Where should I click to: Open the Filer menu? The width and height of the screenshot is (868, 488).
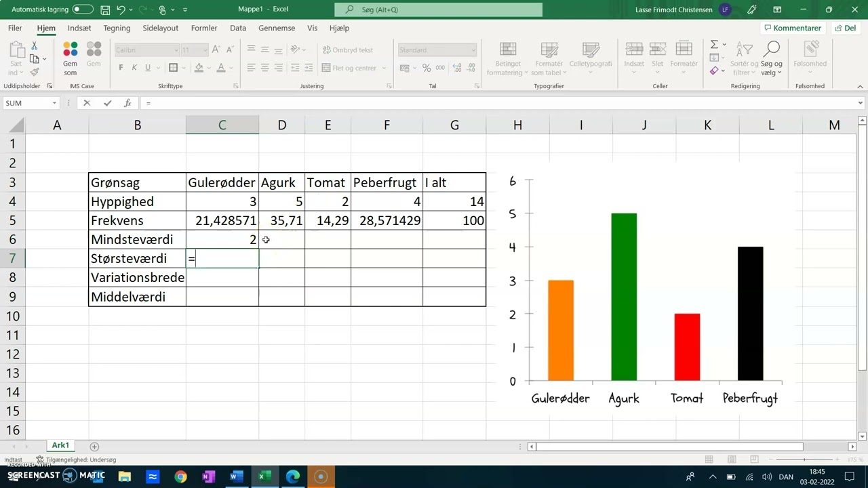coord(15,28)
